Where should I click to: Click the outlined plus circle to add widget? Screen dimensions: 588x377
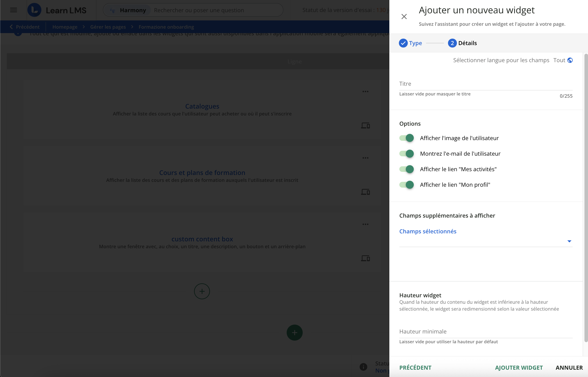click(x=202, y=291)
